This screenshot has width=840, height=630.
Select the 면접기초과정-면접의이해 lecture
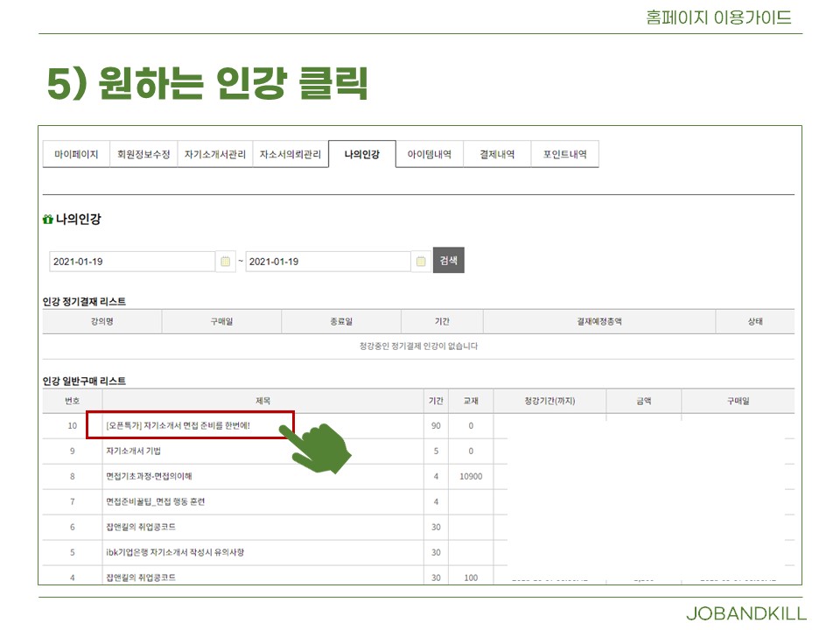[x=149, y=477]
